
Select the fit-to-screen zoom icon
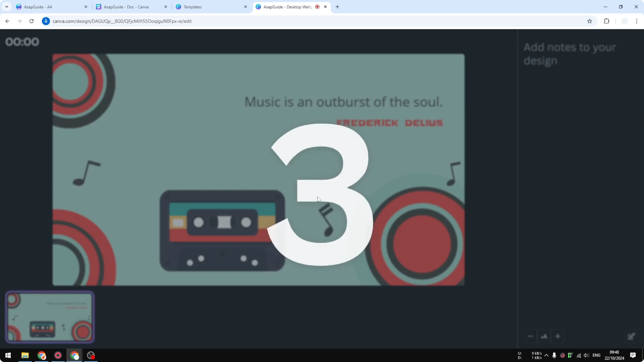click(x=544, y=336)
